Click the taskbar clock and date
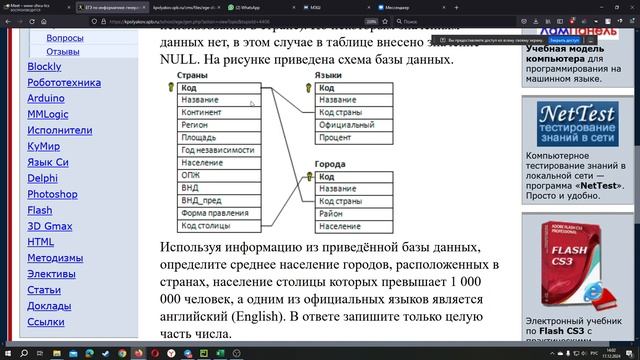Viewport: 640px width, 360px height. tap(611, 353)
